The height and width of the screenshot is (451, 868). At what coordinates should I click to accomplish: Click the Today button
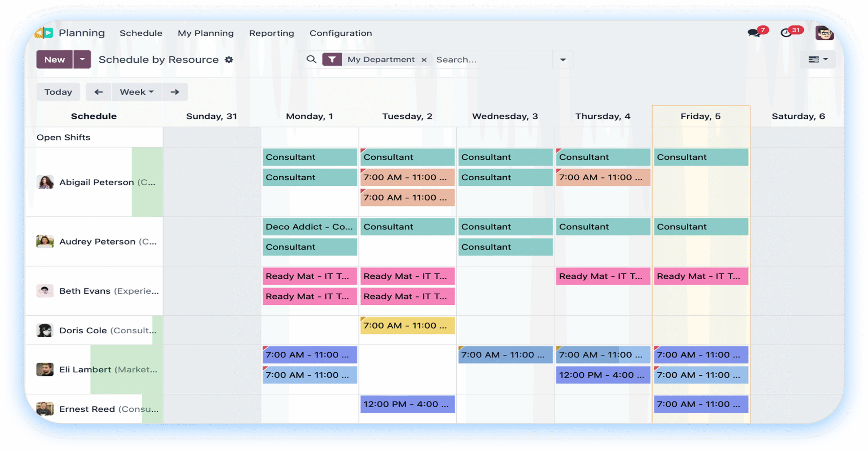click(x=58, y=92)
